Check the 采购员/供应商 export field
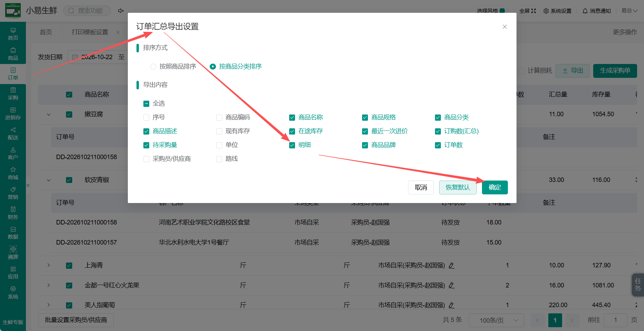The width and height of the screenshot is (644, 331). tap(146, 159)
